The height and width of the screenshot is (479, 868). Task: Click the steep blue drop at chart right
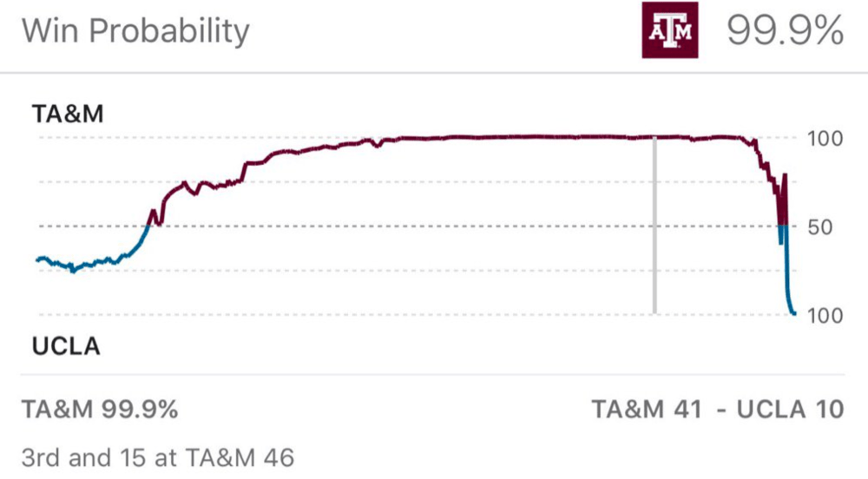coord(787,278)
